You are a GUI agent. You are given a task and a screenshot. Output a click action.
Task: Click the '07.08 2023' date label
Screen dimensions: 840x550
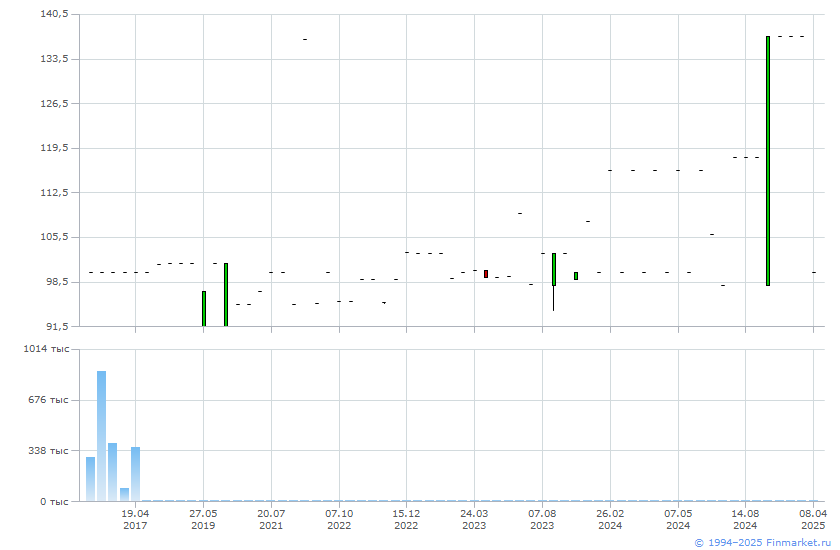click(x=542, y=519)
